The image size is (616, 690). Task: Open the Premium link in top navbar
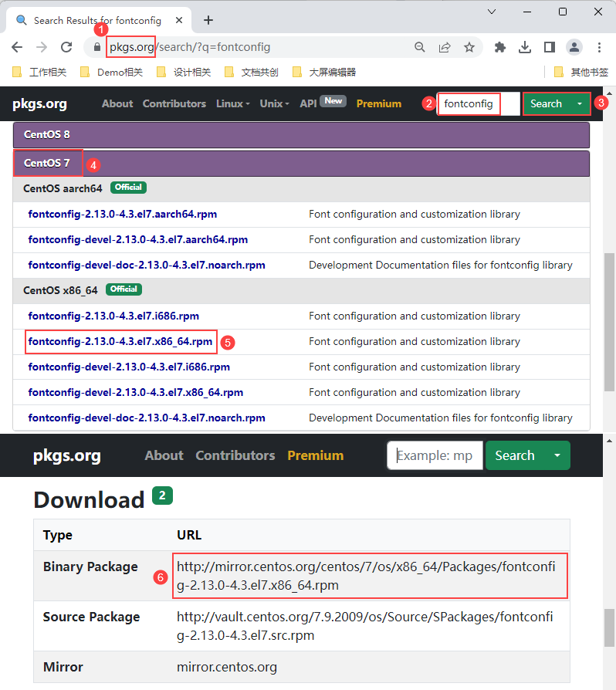click(379, 104)
